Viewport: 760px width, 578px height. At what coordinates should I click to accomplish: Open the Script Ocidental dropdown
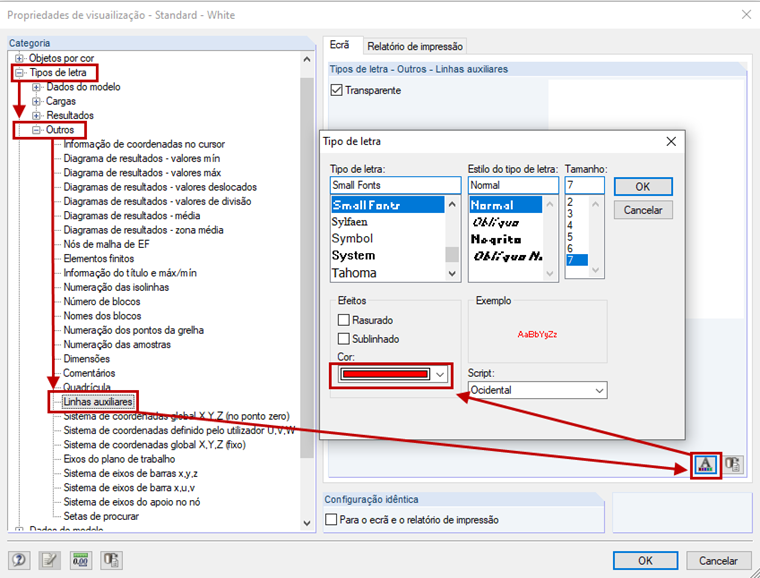(x=537, y=390)
